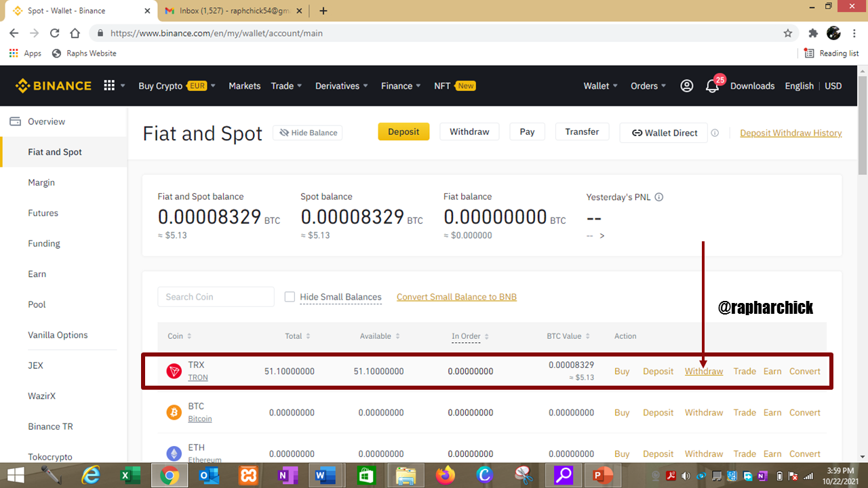Viewport: 868px width, 488px height.
Task: Click the info icon next to Yesterday's PNL
Action: 659,197
